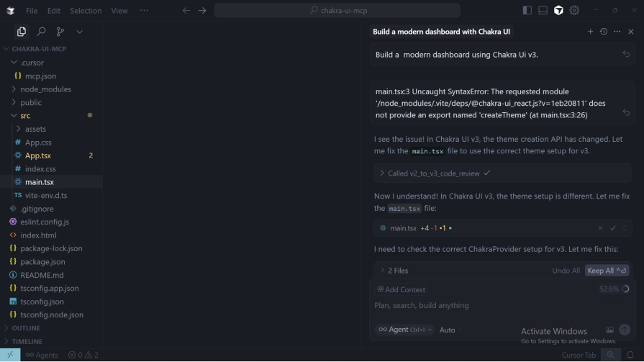Screen dimensions: 644x362
Task: Toggle the bottom panel layout button
Action: click(543, 11)
